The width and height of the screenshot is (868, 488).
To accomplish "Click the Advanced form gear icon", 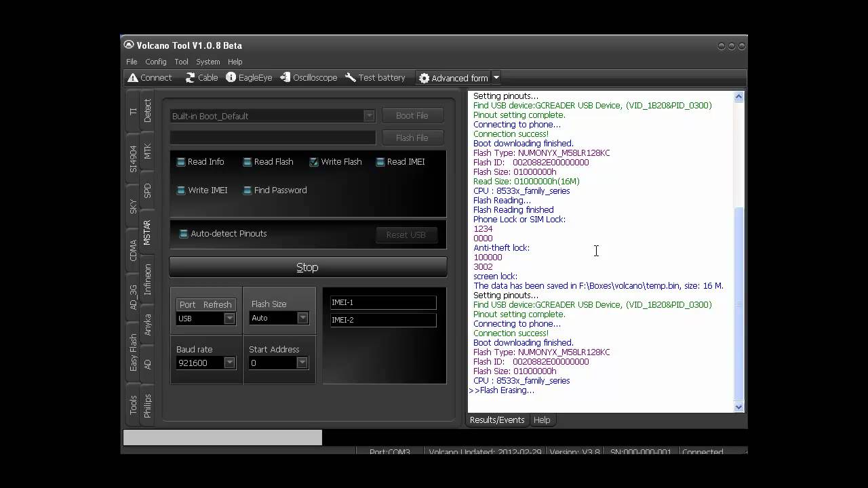I will [x=425, y=78].
